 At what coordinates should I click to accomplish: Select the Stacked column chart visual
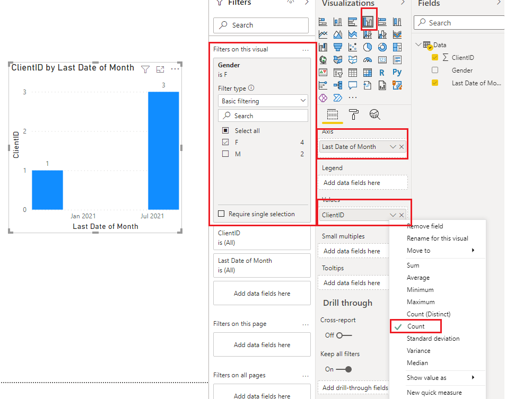(x=337, y=22)
